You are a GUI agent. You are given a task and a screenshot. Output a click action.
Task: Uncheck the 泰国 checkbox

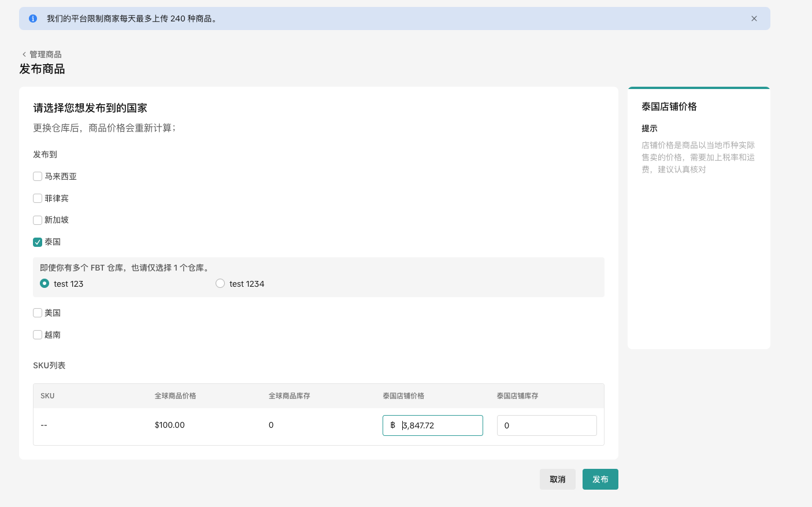(38, 242)
